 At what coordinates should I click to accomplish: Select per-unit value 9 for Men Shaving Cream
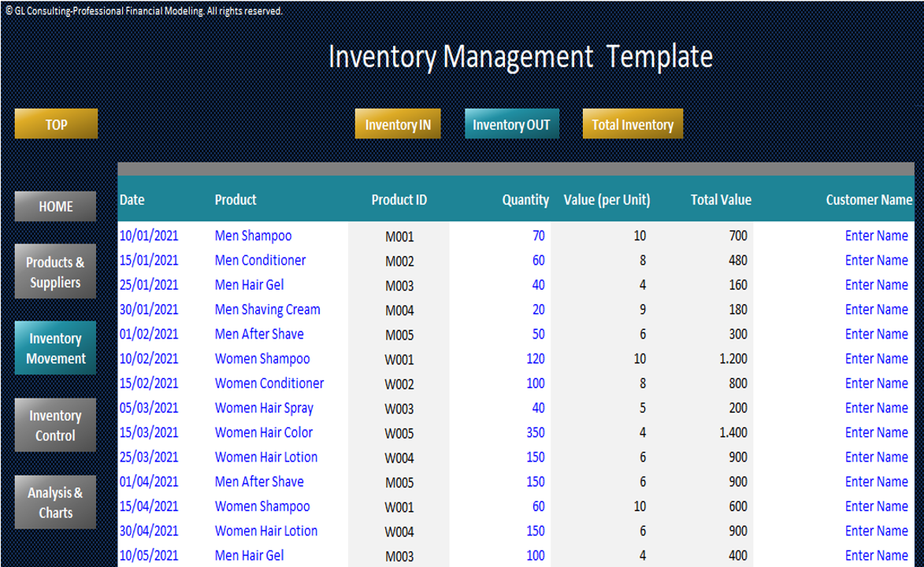642,309
